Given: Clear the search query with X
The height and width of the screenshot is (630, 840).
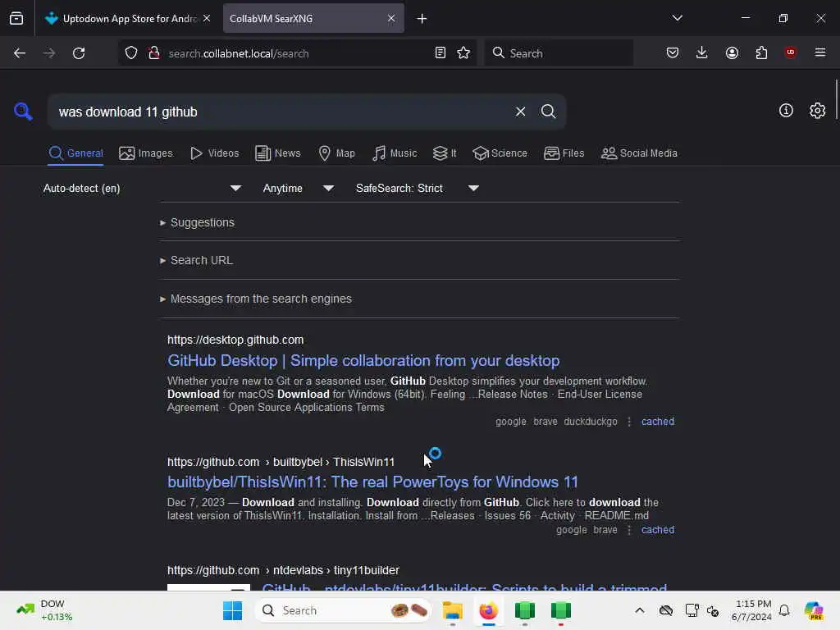Looking at the screenshot, I should click(520, 112).
